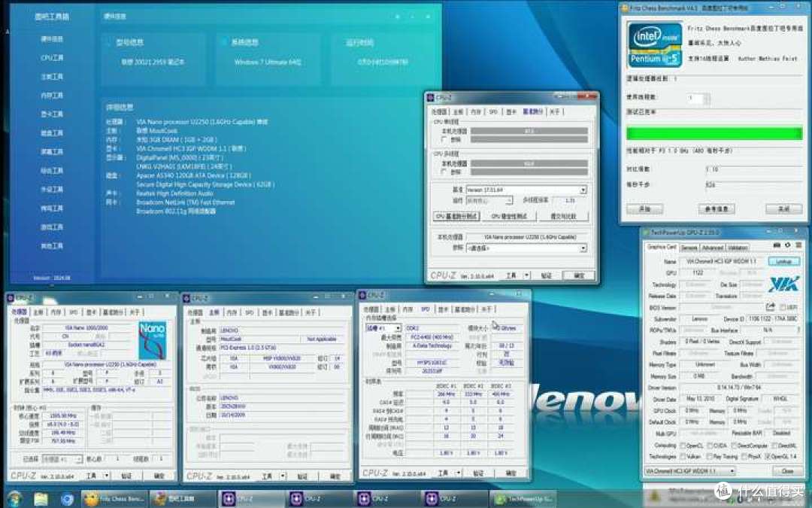812x508 pixels.
Task: Switch to TechPowerUp GPU-Z taskbar item
Action: (523, 499)
